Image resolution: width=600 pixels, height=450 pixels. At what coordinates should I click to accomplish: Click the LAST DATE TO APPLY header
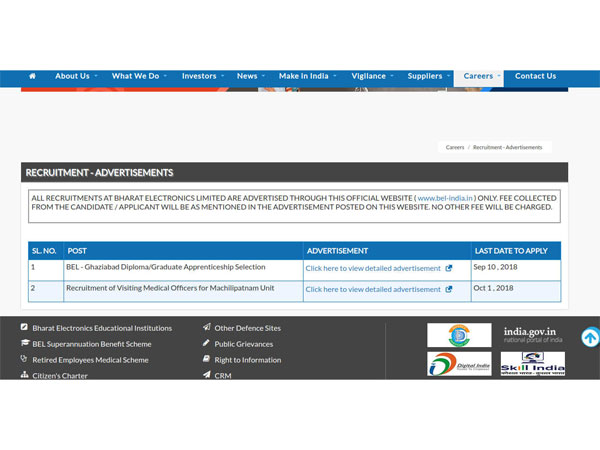coord(516,251)
